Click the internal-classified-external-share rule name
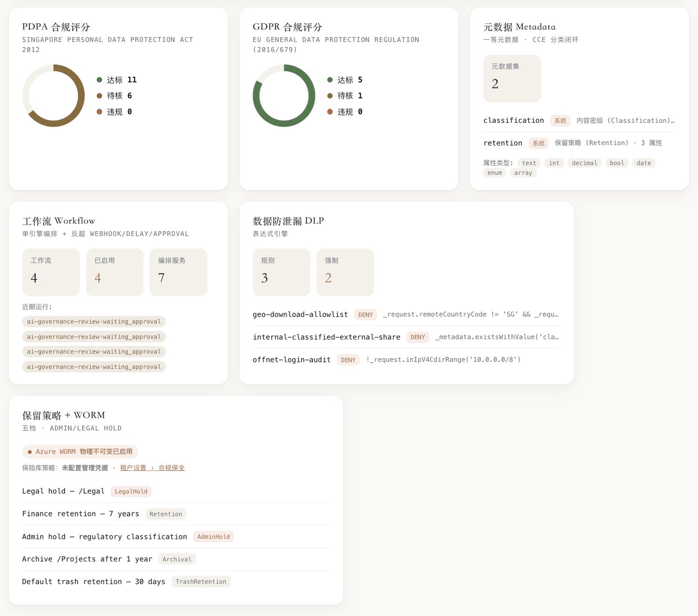This screenshot has height=616, width=698. click(x=326, y=337)
